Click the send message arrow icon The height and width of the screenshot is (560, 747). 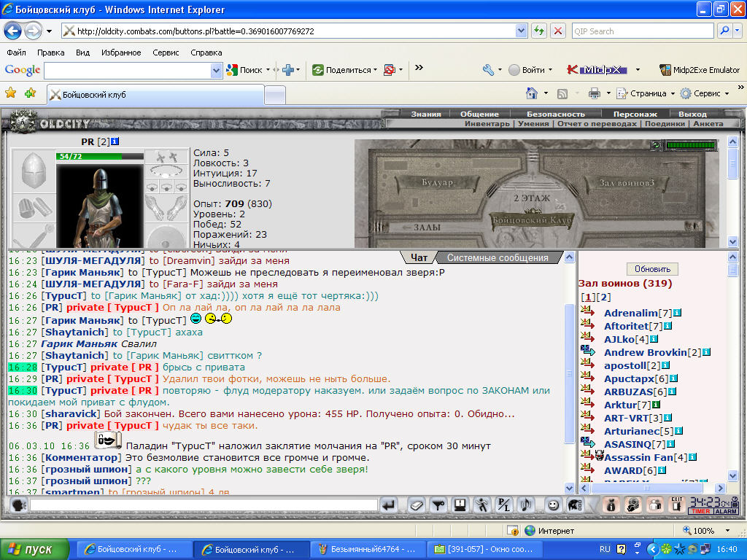pos(389,505)
